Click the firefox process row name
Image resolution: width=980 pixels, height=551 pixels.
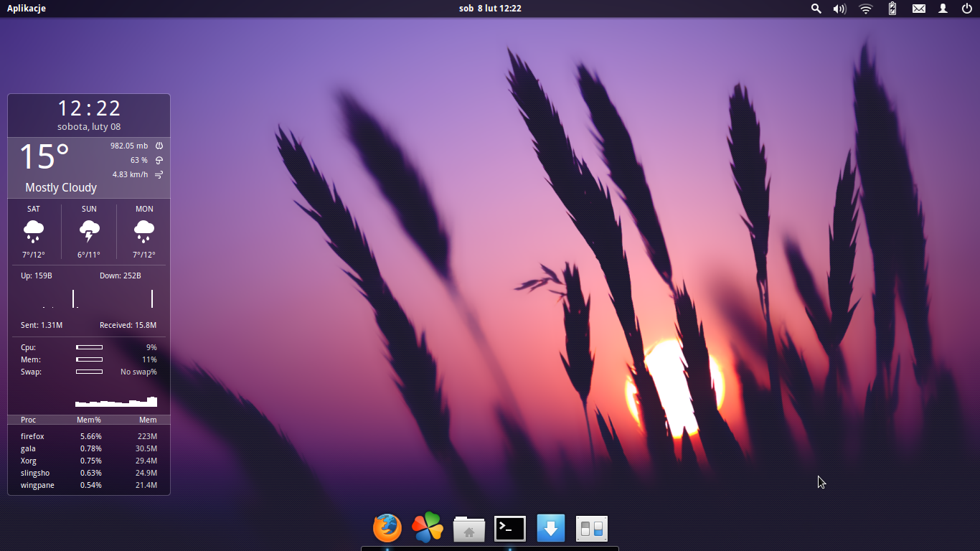(x=32, y=436)
